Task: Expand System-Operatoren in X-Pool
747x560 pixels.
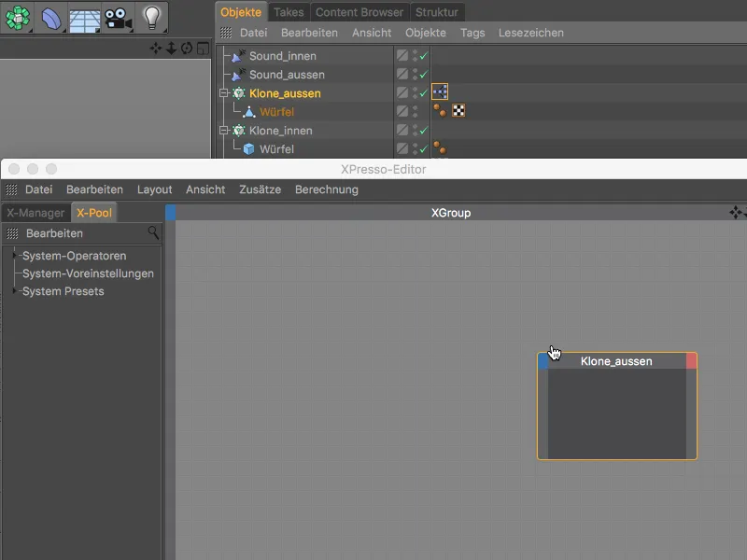Action: 14,255
